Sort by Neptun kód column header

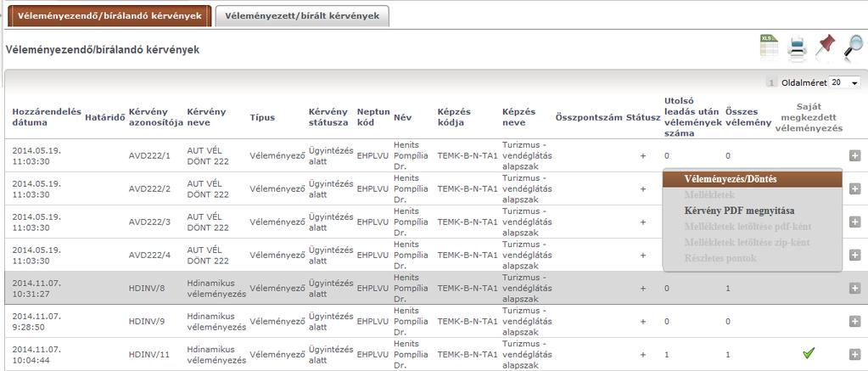point(373,117)
